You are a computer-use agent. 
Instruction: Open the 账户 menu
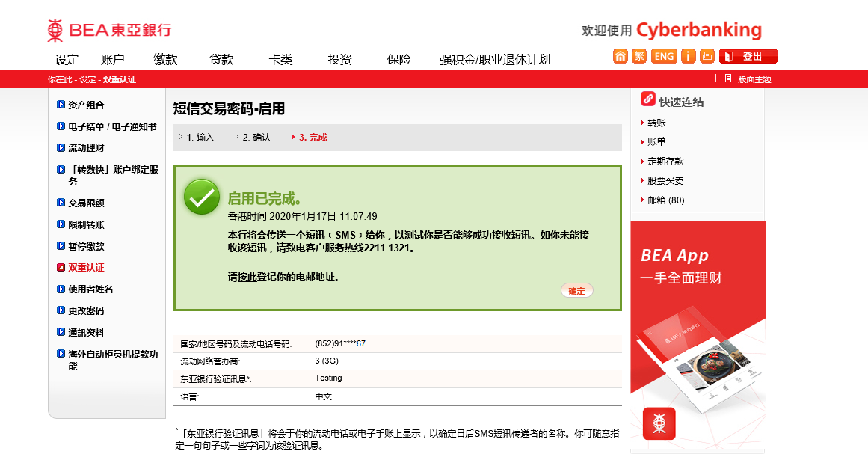coord(113,60)
